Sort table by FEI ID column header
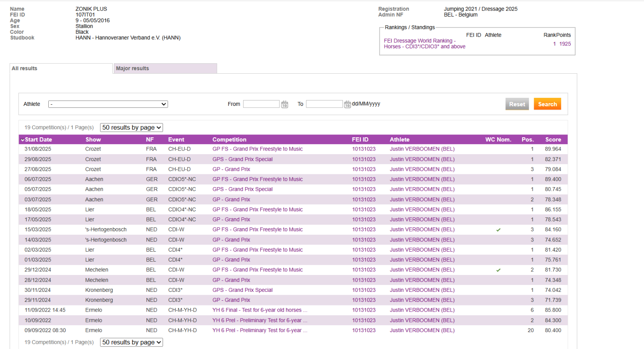 click(360, 140)
